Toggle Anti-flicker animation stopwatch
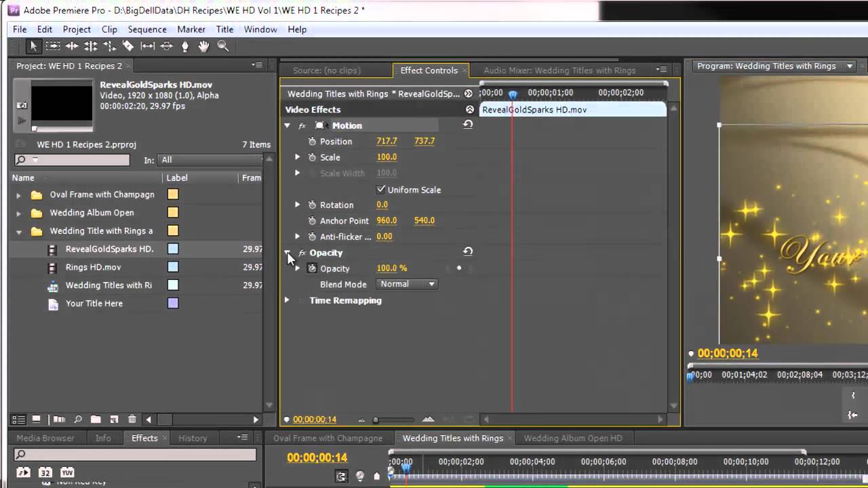This screenshot has width=868, height=488. pos(312,237)
